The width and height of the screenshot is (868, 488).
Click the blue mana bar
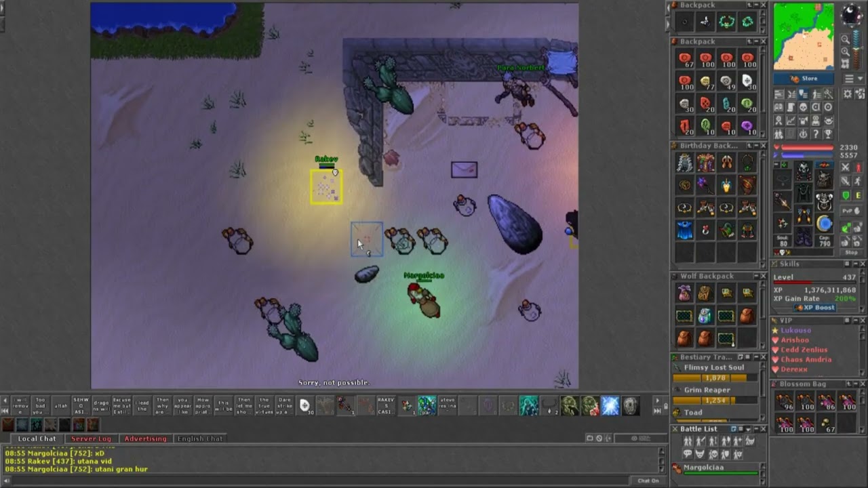[x=808, y=155]
